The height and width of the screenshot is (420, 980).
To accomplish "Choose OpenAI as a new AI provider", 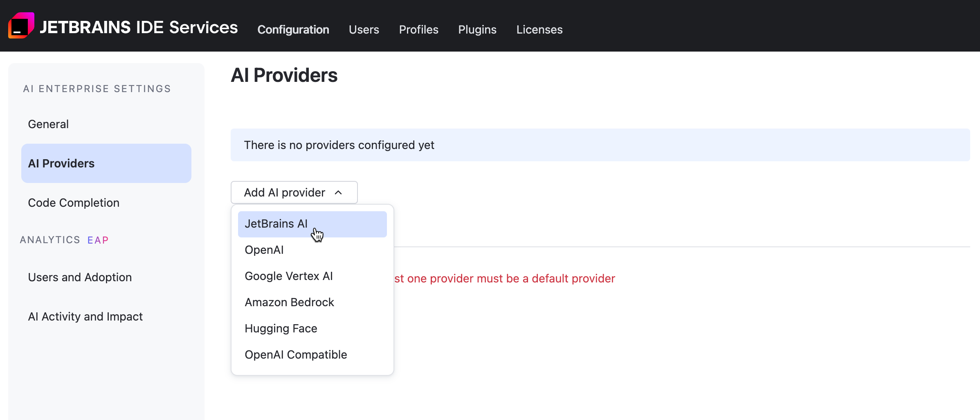I will [264, 250].
